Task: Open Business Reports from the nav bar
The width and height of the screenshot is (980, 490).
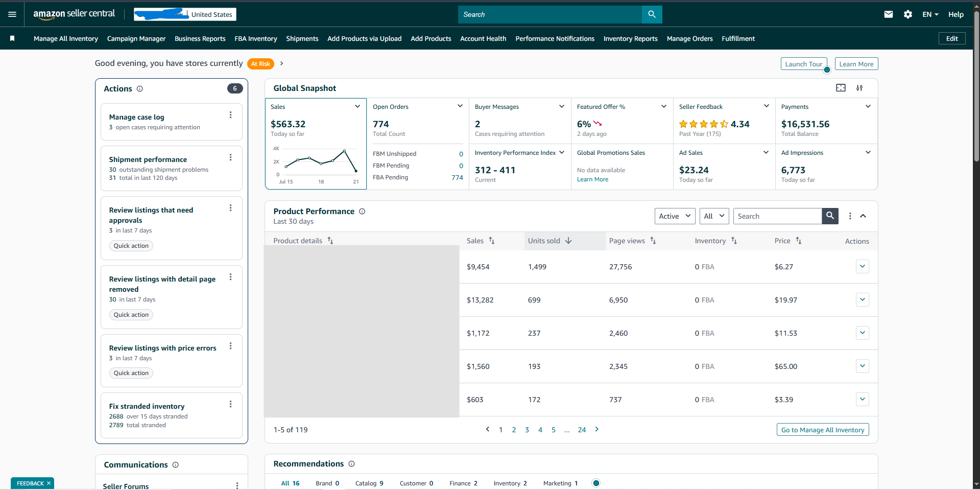Action: pyautogui.click(x=200, y=39)
